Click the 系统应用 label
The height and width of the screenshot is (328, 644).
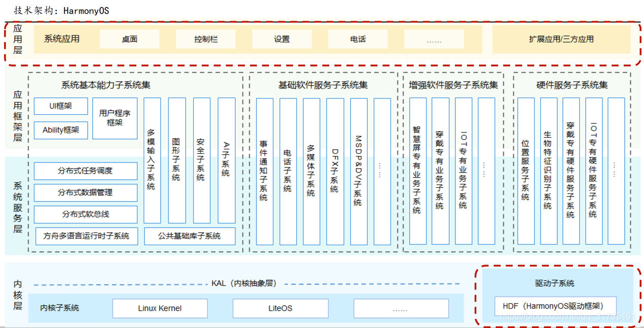click(x=62, y=39)
